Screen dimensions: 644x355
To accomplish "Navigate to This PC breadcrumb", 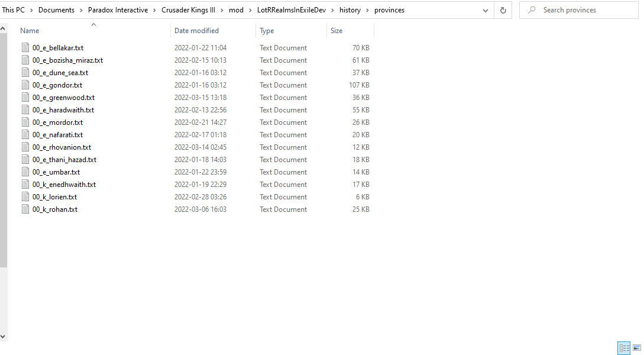I will coord(13,10).
